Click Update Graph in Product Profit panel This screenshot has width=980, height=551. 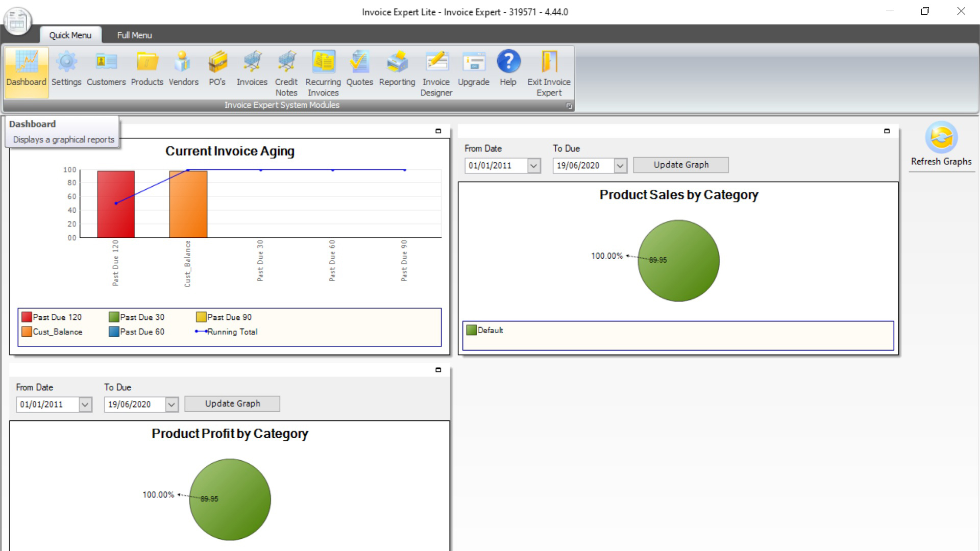click(x=232, y=404)
